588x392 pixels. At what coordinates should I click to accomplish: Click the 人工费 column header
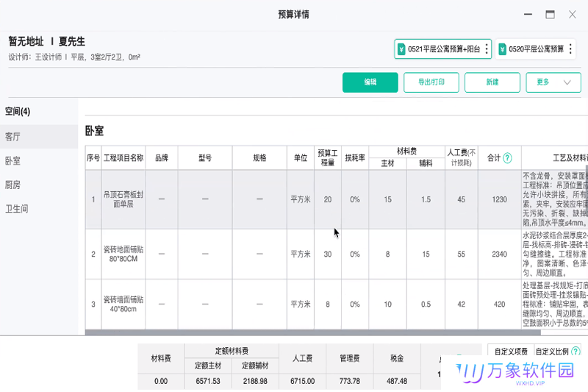[462, 158]
